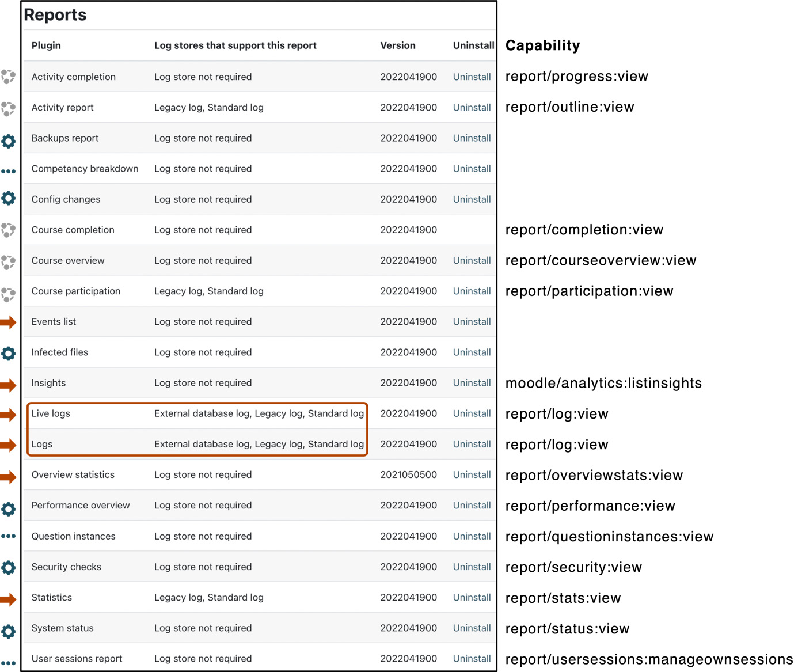Viewport: 798px width, 672px height.
Task: Click the 'Log stores that support this report' header
Action: [235, 45]
